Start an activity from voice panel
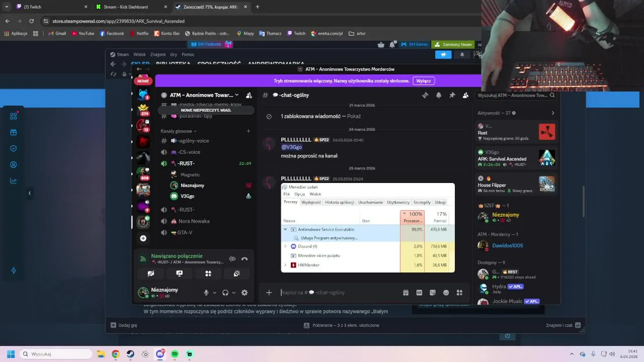This screenshot has height=362, width=644. click(208, 274)
